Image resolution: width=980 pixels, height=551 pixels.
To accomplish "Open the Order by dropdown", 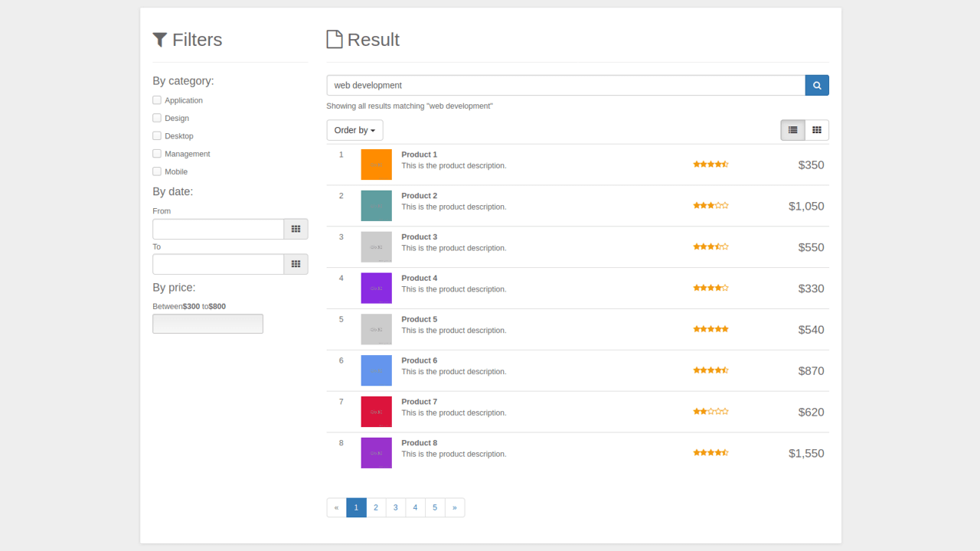I will 354,130.
